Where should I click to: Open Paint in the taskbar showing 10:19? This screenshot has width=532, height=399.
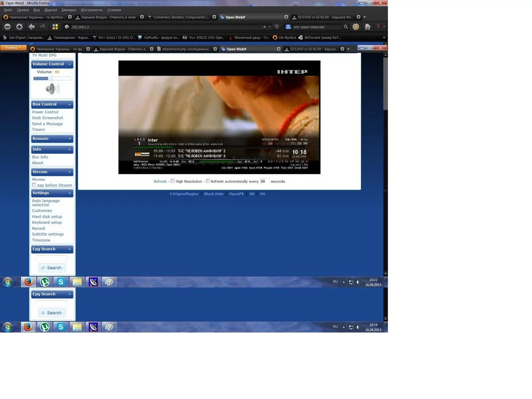(x=109, y=327)
